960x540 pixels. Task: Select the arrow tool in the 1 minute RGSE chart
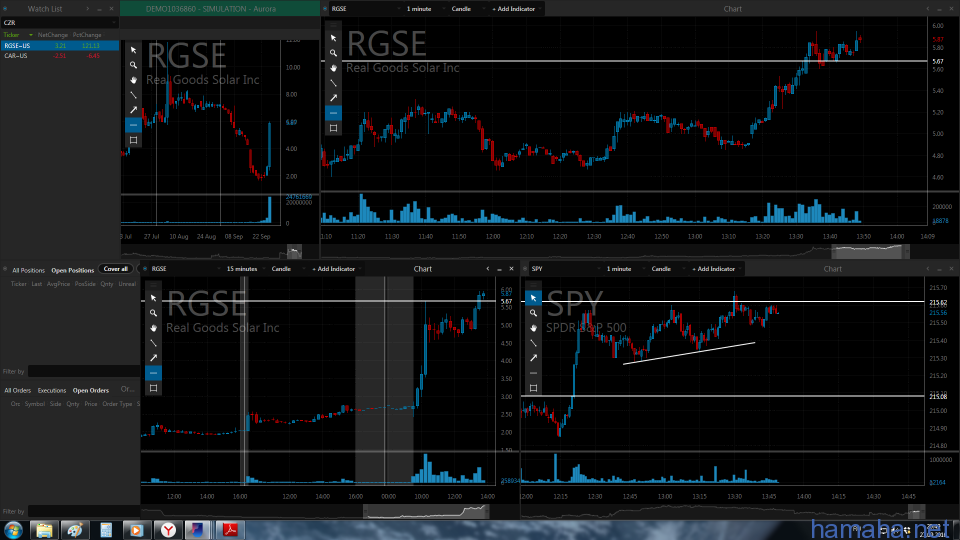333,98
